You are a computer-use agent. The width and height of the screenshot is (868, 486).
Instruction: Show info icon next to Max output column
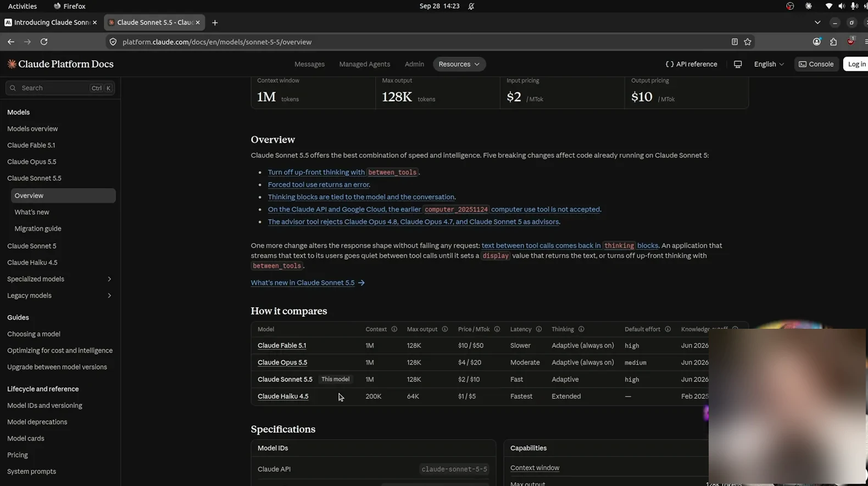click(x=444, y=329)
